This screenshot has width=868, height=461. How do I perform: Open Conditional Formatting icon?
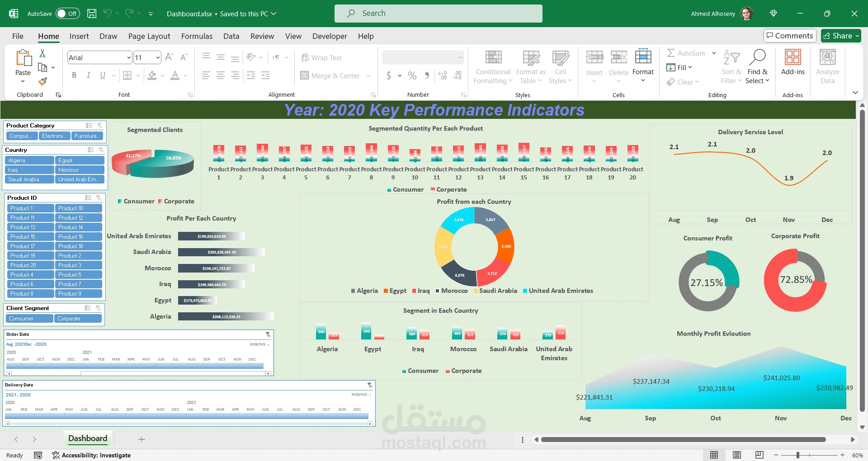pos(493,58)
